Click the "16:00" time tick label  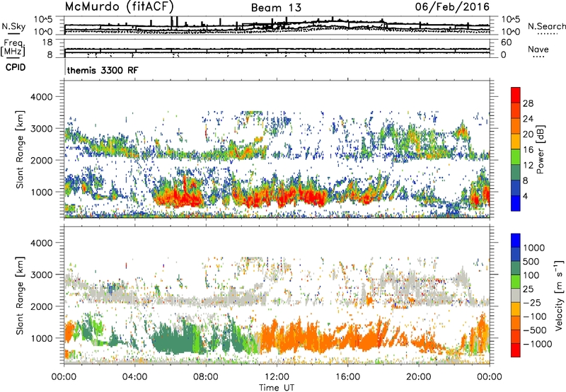point(347,377)
